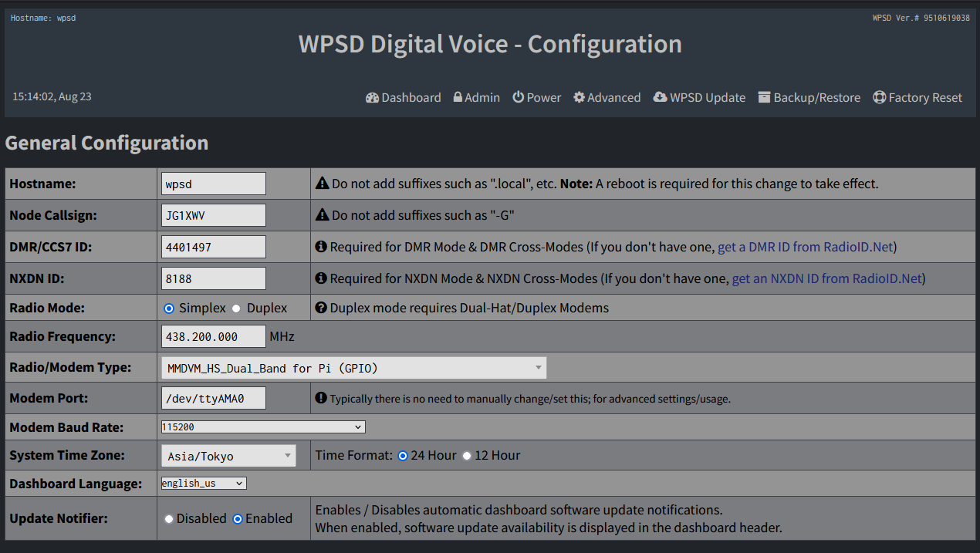Click the "Update Notifier:" row label
The width and height of the screenshot is (980, 553).
(x=59, y=519)
